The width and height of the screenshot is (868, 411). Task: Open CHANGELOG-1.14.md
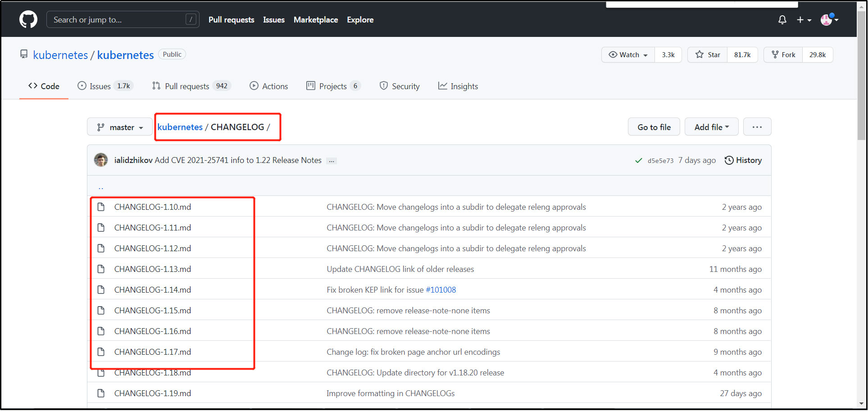tap(153, 290)
